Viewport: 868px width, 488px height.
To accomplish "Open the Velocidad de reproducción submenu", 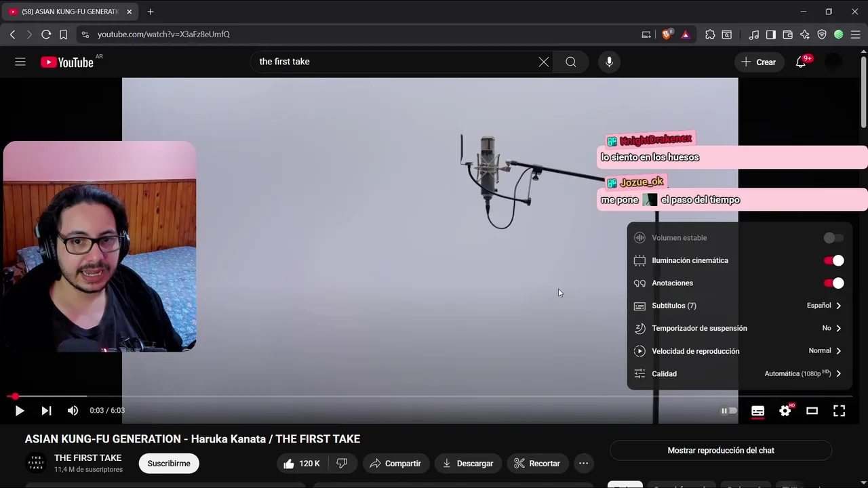I will (739, 351).
